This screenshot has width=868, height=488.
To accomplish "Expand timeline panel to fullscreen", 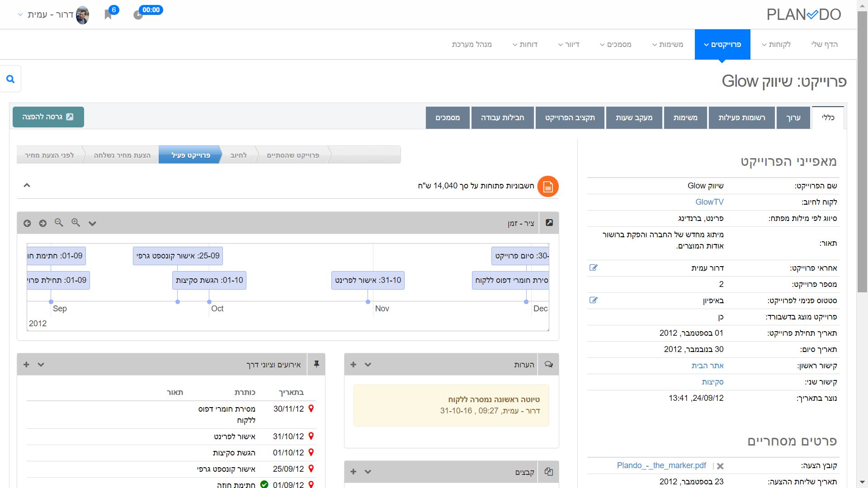I will 549,223.
